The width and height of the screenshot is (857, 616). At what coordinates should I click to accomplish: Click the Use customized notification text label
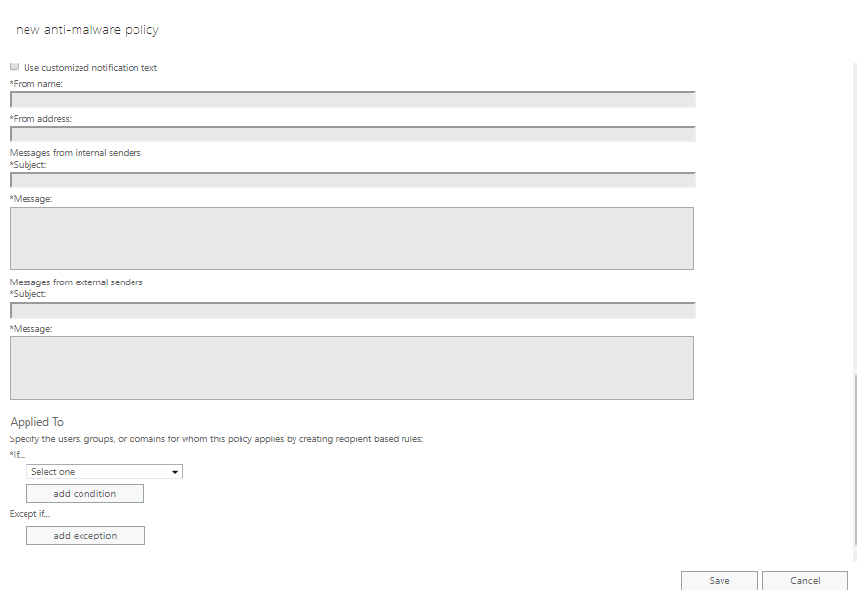click(90, 67)
